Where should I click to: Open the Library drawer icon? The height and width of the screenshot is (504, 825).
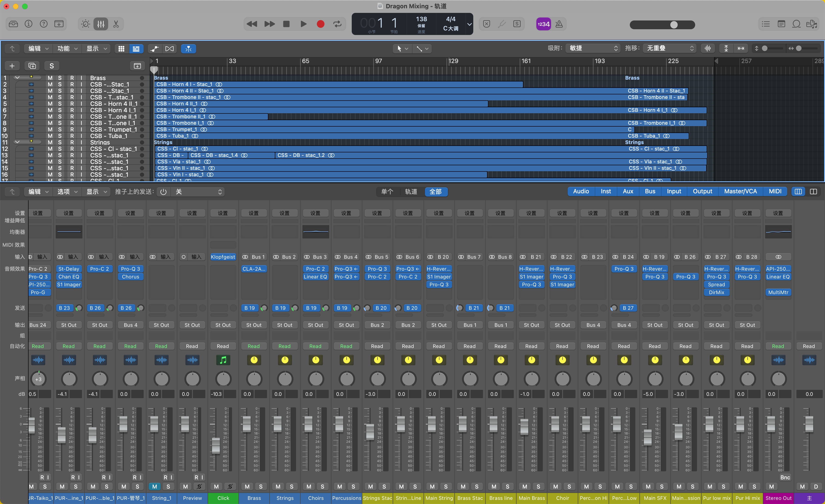[13, 24]
